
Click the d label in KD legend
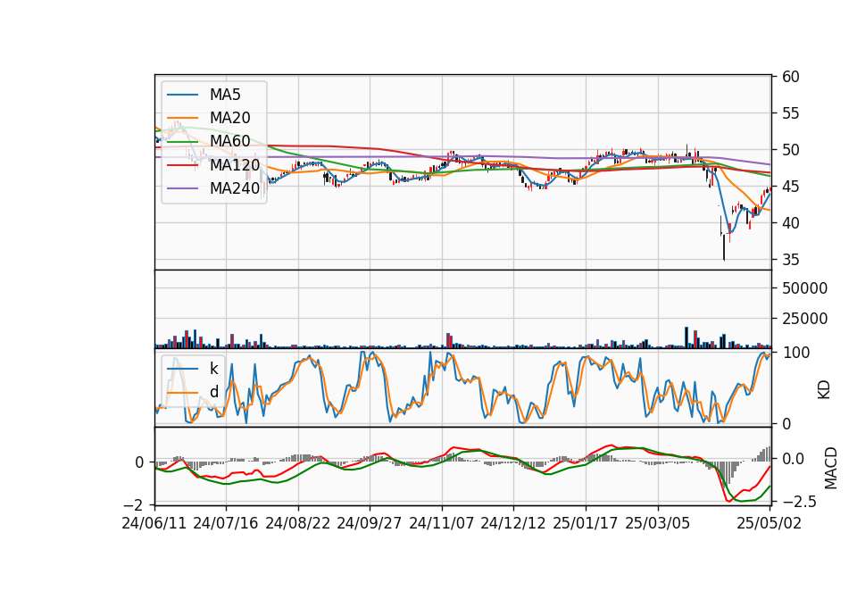(213, 392)
